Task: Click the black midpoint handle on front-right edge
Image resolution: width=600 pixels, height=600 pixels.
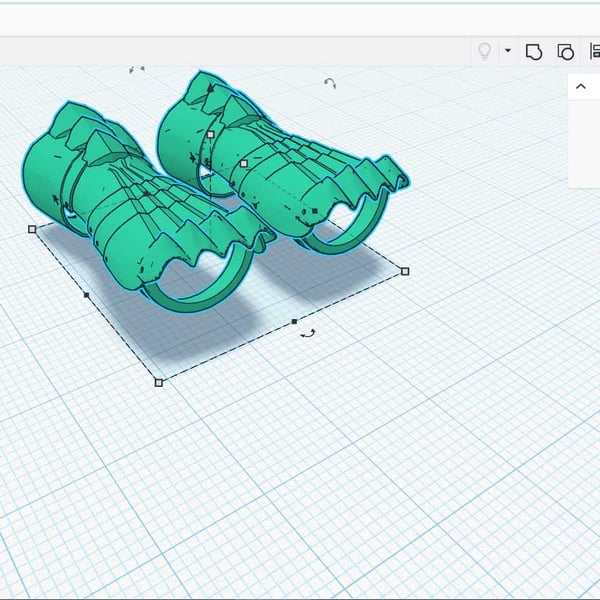Action: 293,321
